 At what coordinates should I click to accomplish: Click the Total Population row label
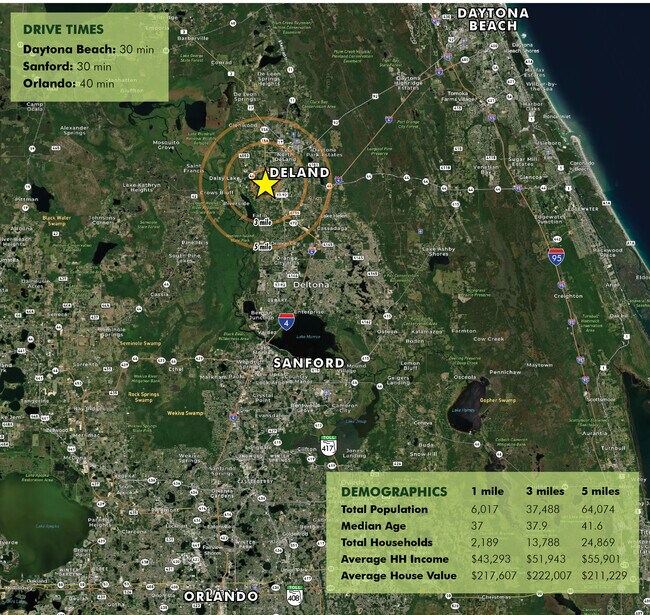tap(384, 509)
